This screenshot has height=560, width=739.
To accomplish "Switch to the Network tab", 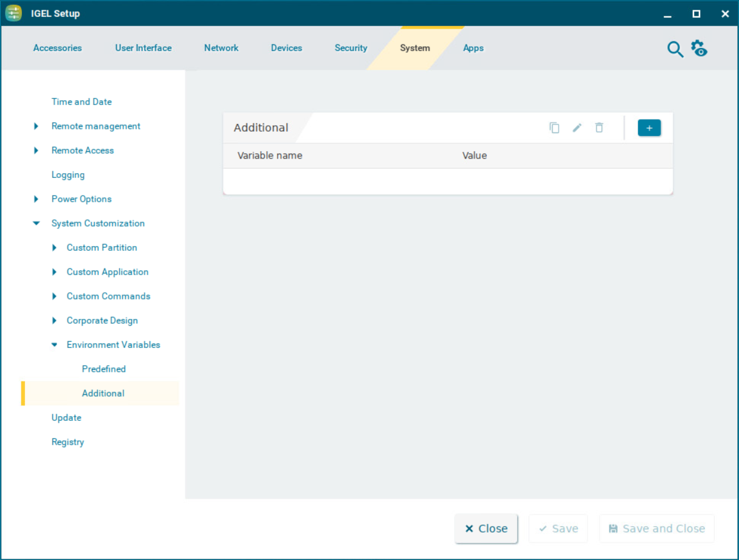I will [221, 48].
